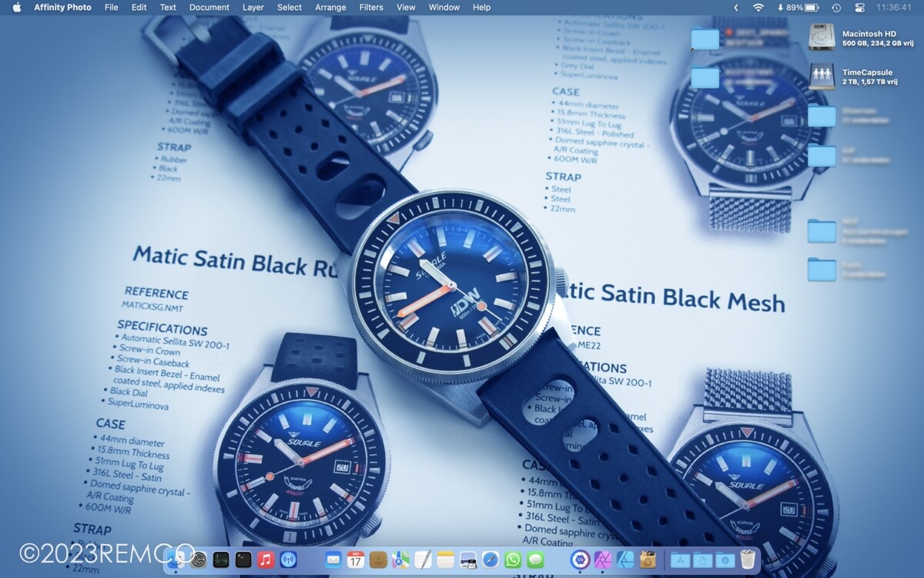
Task: Open the cardboard box app in Dock
Action: tap(648, 560)
